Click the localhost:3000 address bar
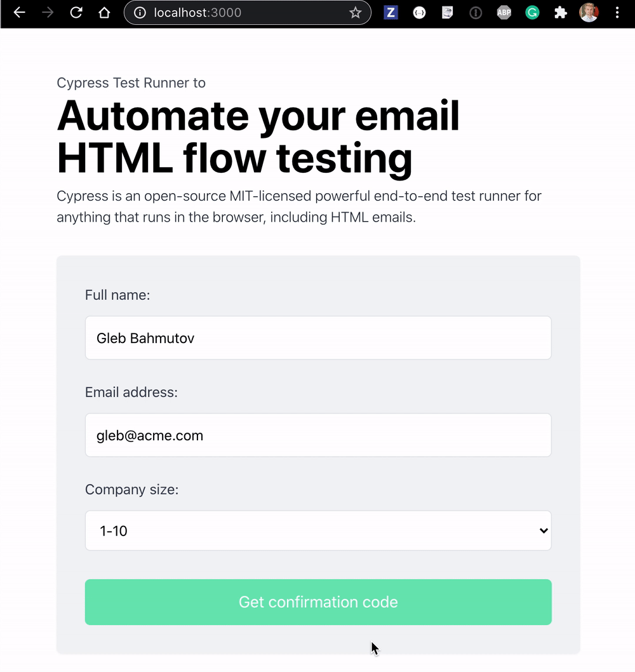 pyautogui.click(x=248, y=13)
